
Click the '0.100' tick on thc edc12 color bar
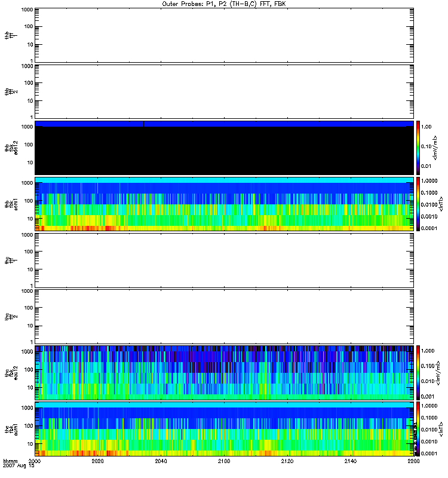point(428,366)
